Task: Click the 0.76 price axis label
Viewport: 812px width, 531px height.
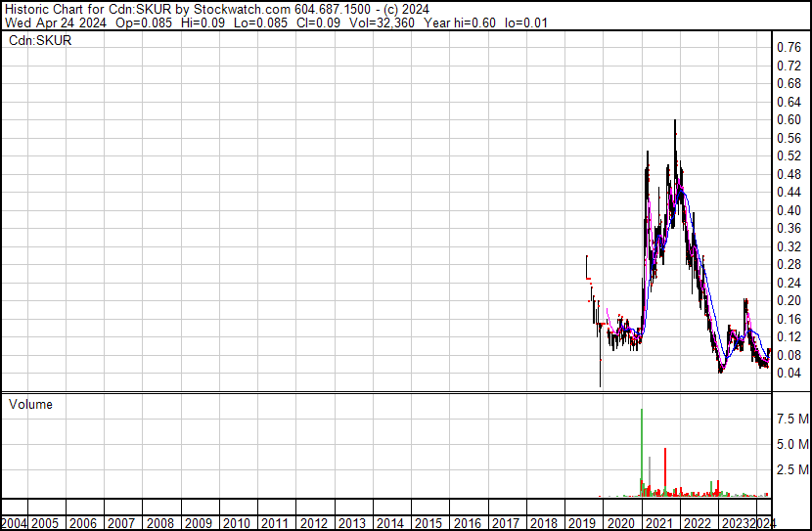Action: (x=789, y=48)
